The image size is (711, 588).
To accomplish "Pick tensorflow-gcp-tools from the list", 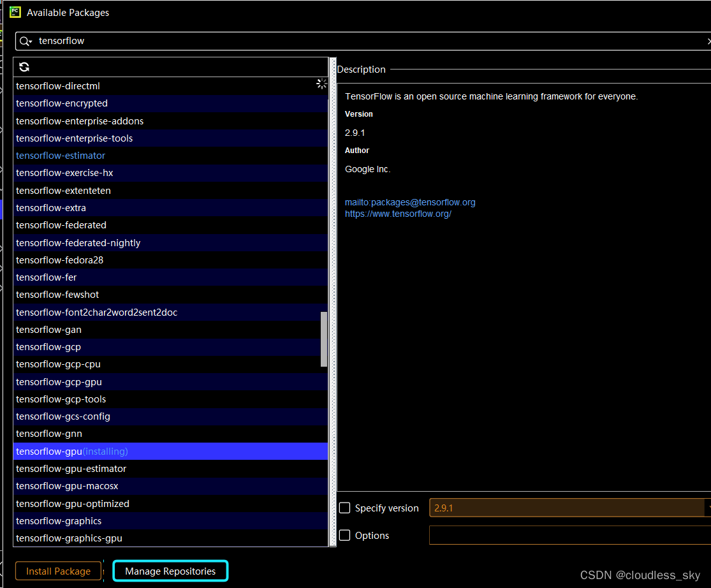I will (170, 399).
